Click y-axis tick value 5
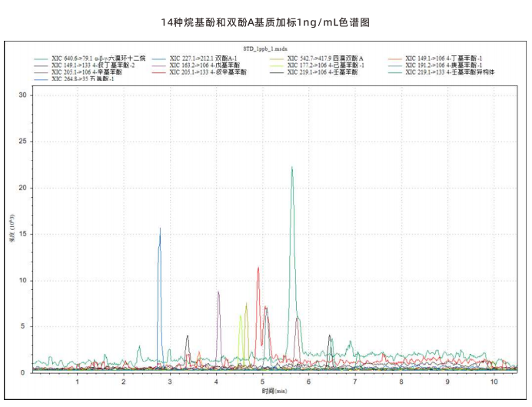Image resolution: width=532 pixels, height=407 pixels. point(23,326)
